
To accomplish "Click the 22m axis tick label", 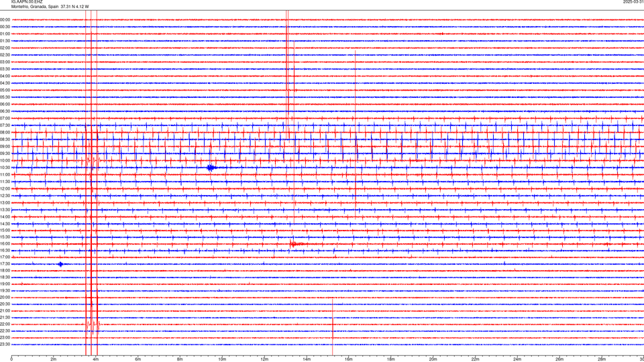I will (475, 359).
